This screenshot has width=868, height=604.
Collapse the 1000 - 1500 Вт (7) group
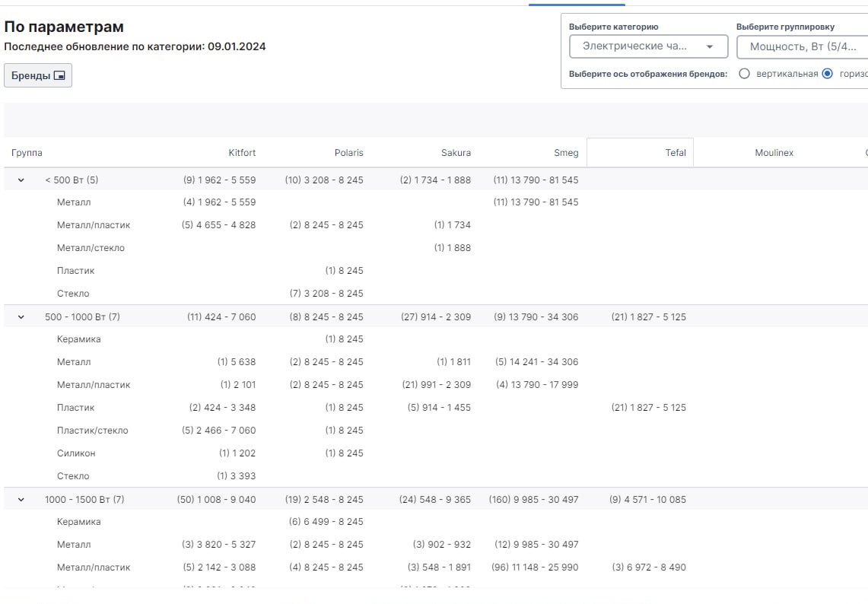coord(21,499)
